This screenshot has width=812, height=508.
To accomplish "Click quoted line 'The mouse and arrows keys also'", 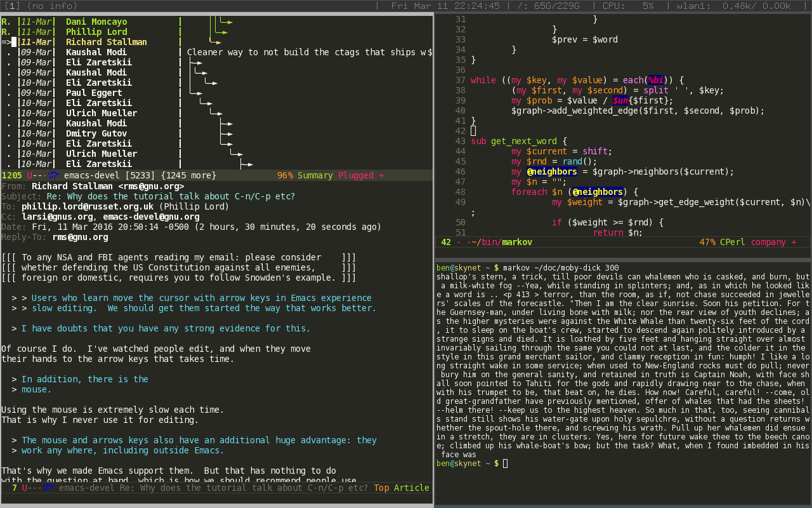I will click(193, 440).
